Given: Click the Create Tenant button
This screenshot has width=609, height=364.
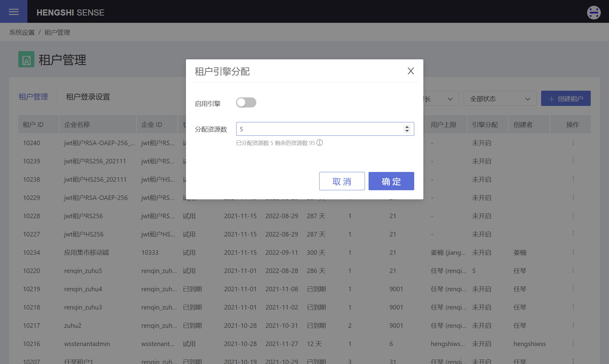Looking at the screenshot, I should click(x=566, y=99).
